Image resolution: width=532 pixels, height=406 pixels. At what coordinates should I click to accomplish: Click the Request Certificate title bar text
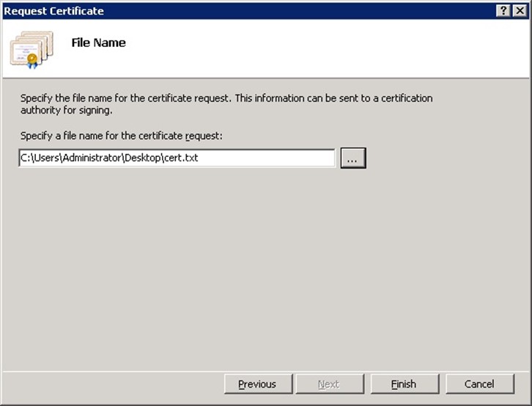click(x=54, y=10)
